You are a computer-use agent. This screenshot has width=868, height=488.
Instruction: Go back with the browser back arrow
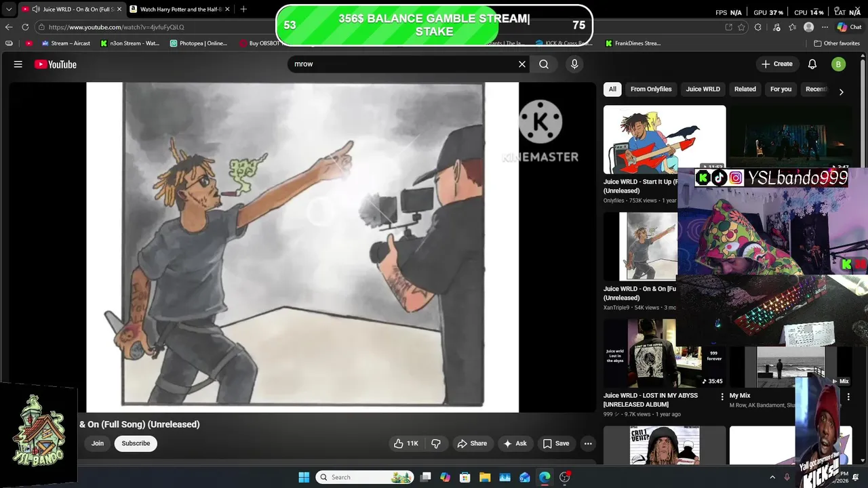pyautogui.click(x=9, y=27)
